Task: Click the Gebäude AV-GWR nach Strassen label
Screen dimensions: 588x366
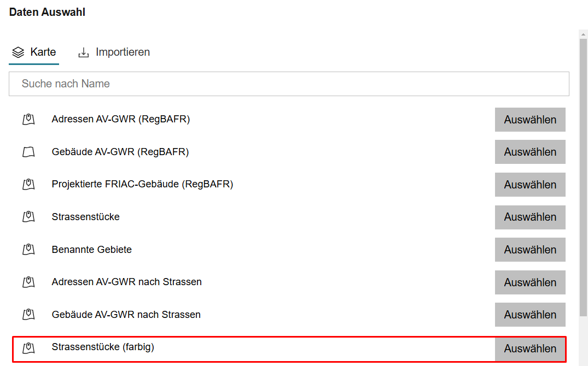Action: coord(126,315)
